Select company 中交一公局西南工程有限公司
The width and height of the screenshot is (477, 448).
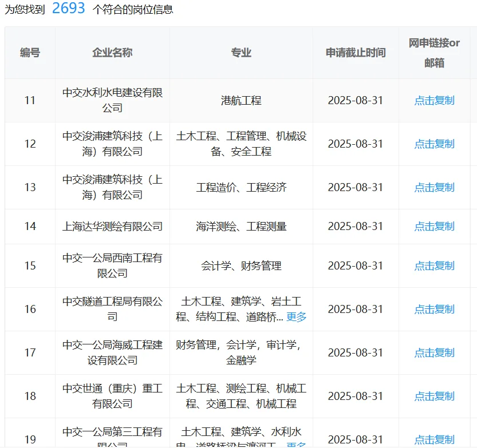(x=112, y=266)
